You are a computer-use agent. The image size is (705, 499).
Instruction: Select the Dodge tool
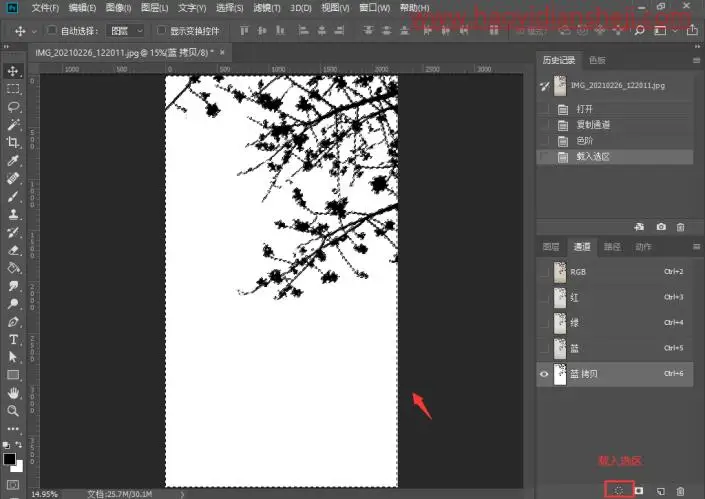coord(13,304)
